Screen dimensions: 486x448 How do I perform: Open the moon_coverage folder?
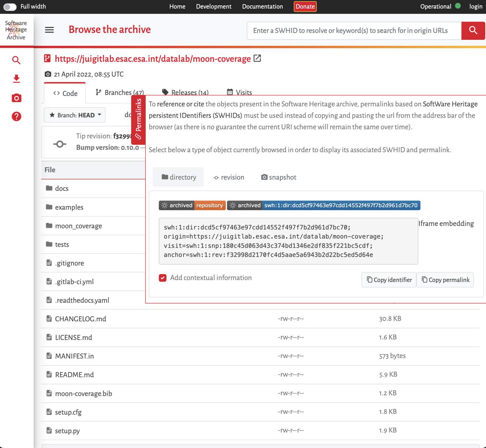click(78, 226)
